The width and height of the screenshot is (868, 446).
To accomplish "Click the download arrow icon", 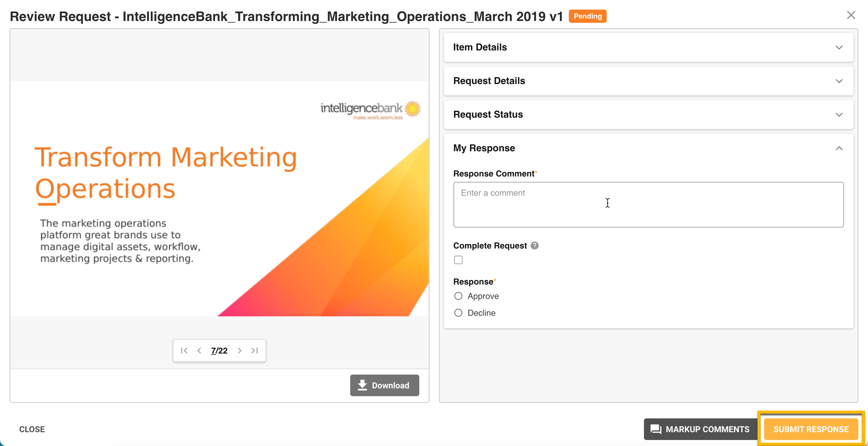I will [x=362, y=385].
